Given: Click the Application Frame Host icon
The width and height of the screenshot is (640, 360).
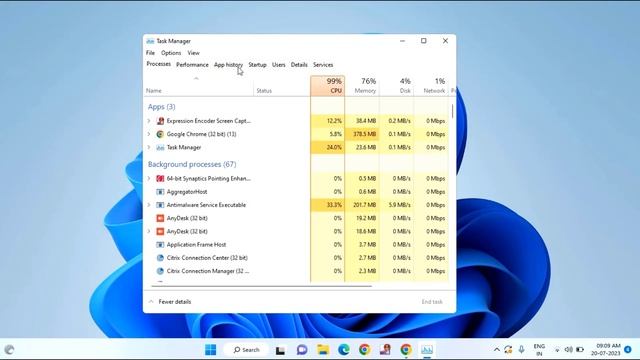Looking at the screenshot, I should pos(160,244).
